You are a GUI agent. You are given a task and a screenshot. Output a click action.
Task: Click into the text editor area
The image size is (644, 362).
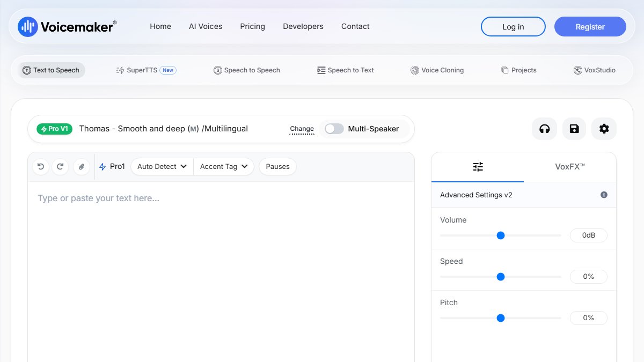[x=221, y=271]
